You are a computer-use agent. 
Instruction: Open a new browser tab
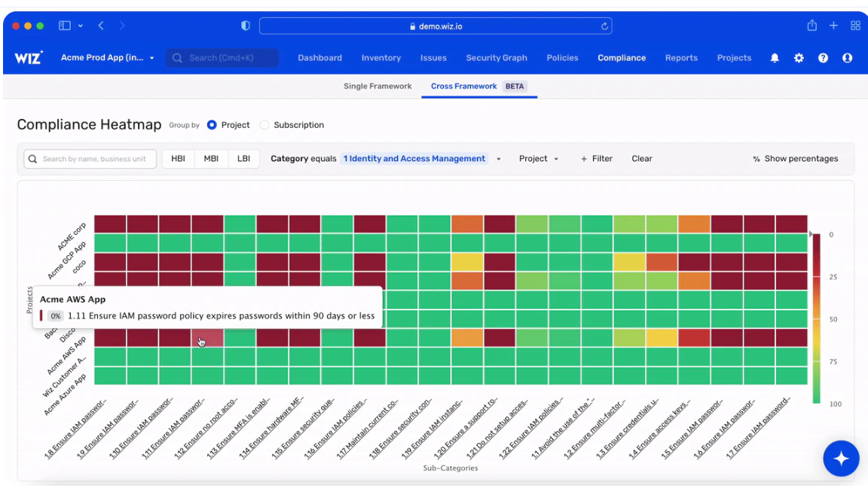pos(833,26)
